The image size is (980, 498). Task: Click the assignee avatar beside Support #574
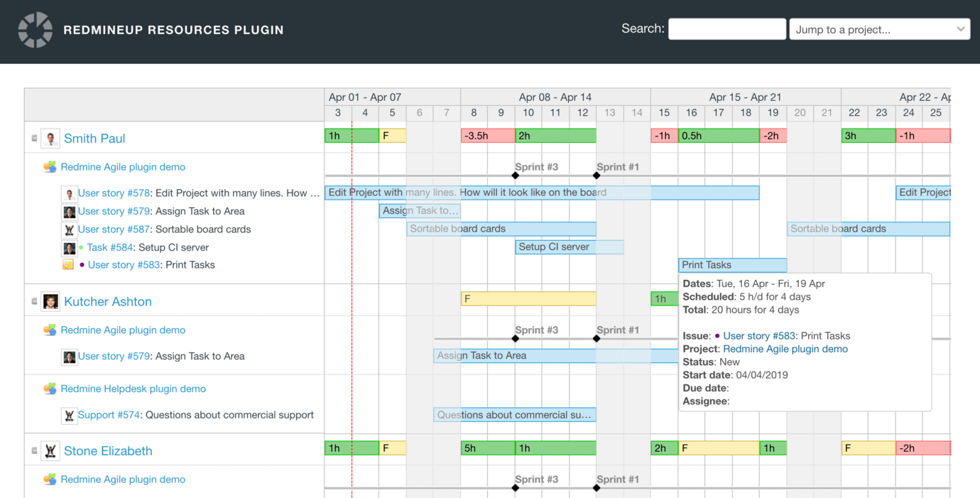(x=69, y=415)
